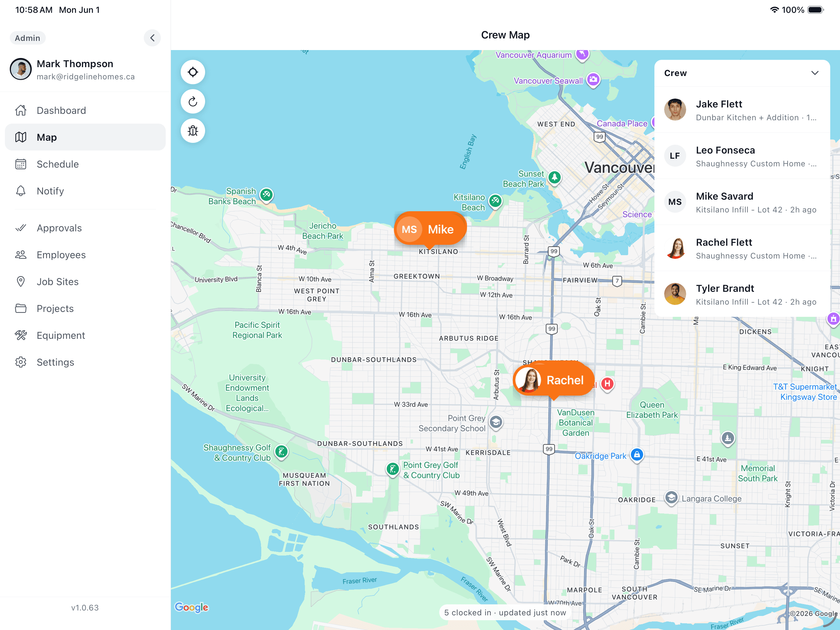Screen dimensions: 840x630
Task: Click mark@ridgelinehomes.ca email text
Action: (86, 77)
